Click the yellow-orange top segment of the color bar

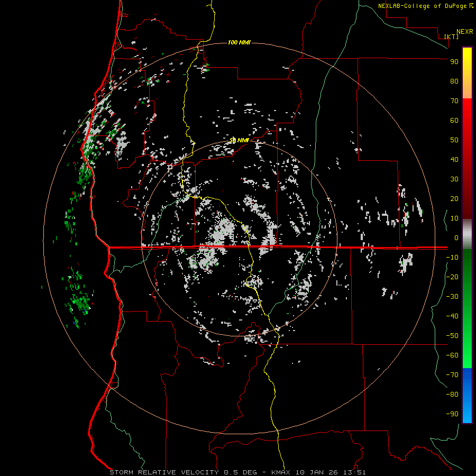coord(467,73)
